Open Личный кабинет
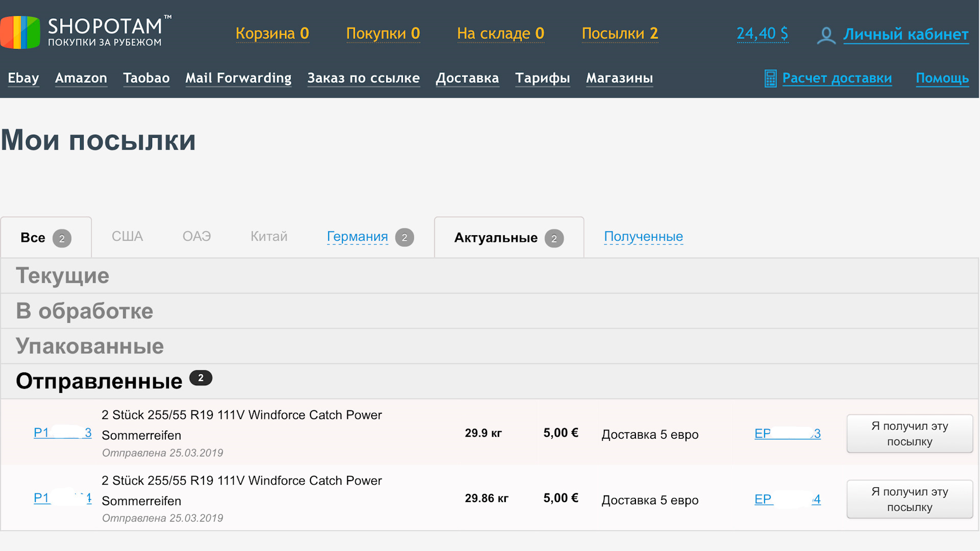Screen dimensions: 980x551 [905, 35]
